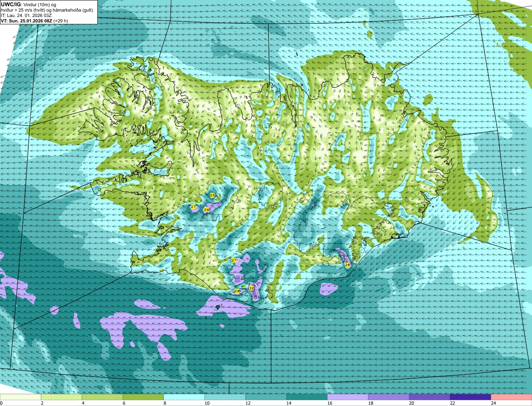Click the legend tick label "22"
The height and width of the screenshot is (406, 532).
452,403
